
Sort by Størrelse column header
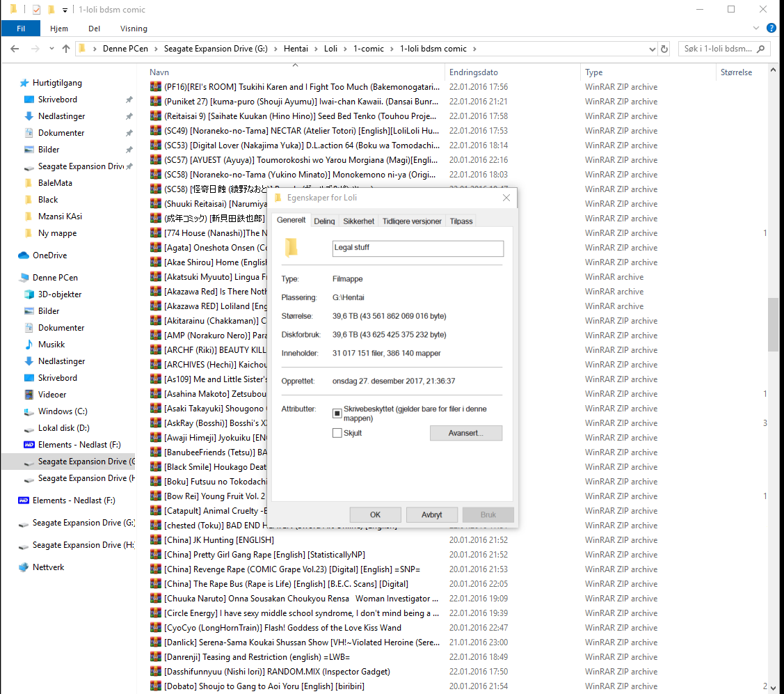click(742, 72)
